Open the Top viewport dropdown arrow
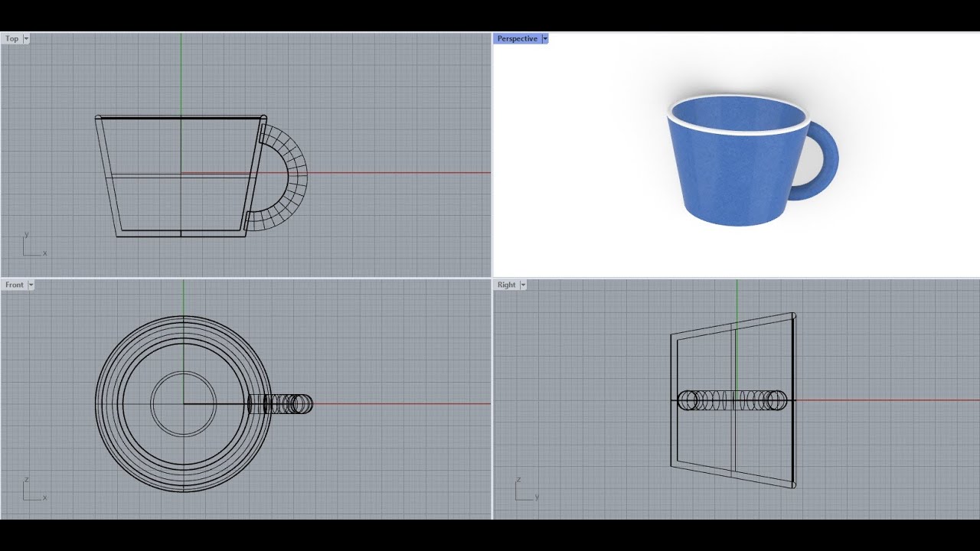 pos(27,38)
